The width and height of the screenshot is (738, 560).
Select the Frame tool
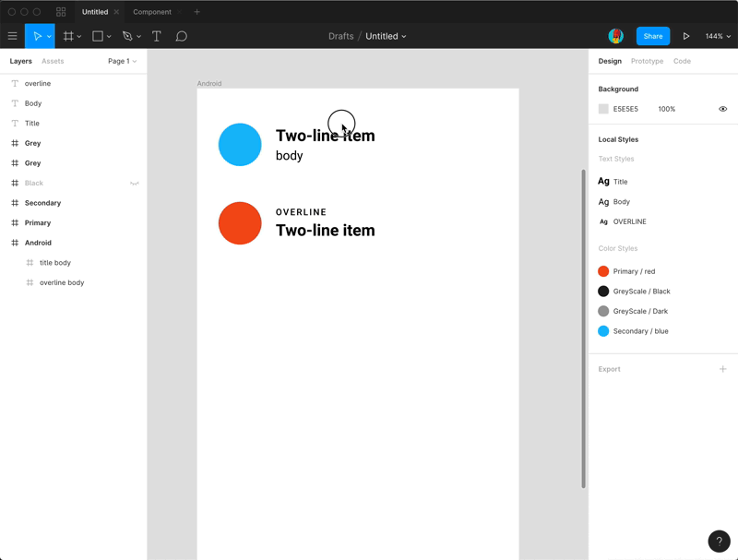pyautogui.click(x=68, y=36)
